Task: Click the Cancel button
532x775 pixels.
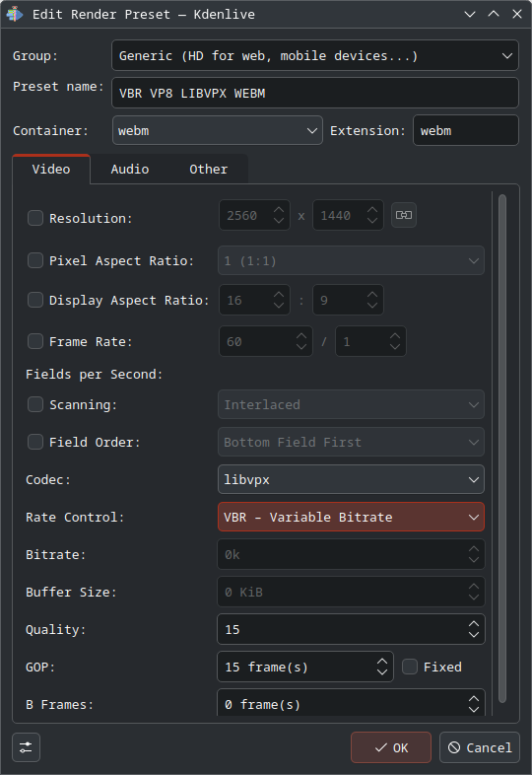Action: (479, 747)
